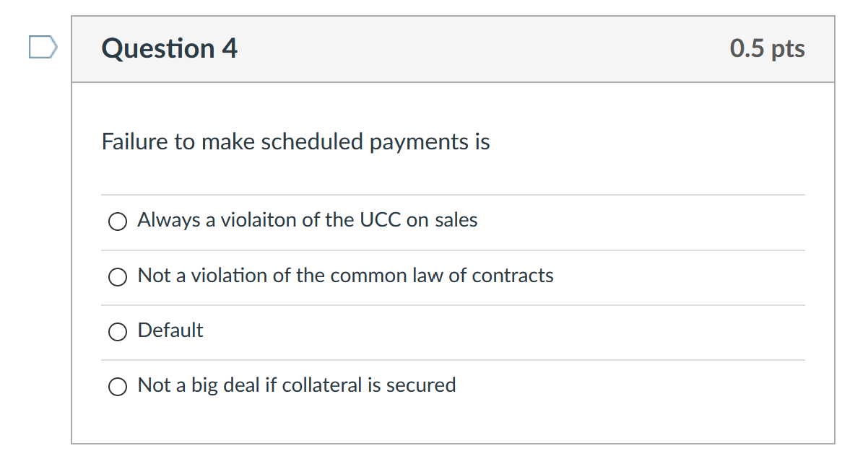Click the bookmark flag icon beside Question 4

[x=43, y=47]
